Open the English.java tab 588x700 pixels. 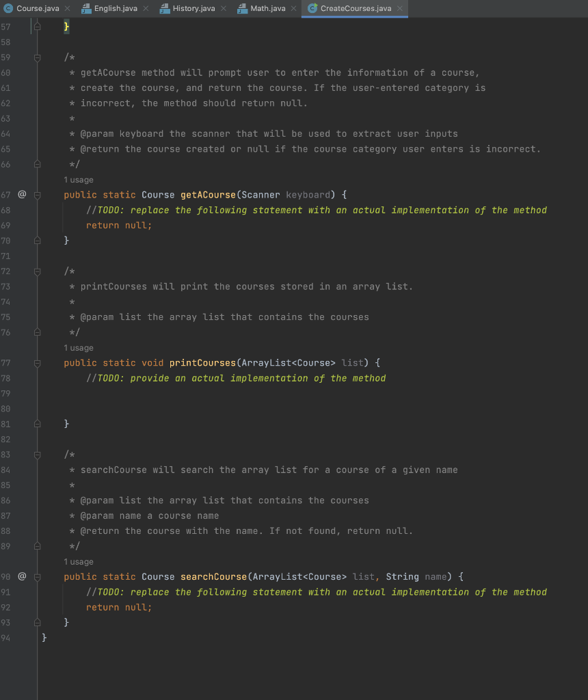click(x=115, y=8)
